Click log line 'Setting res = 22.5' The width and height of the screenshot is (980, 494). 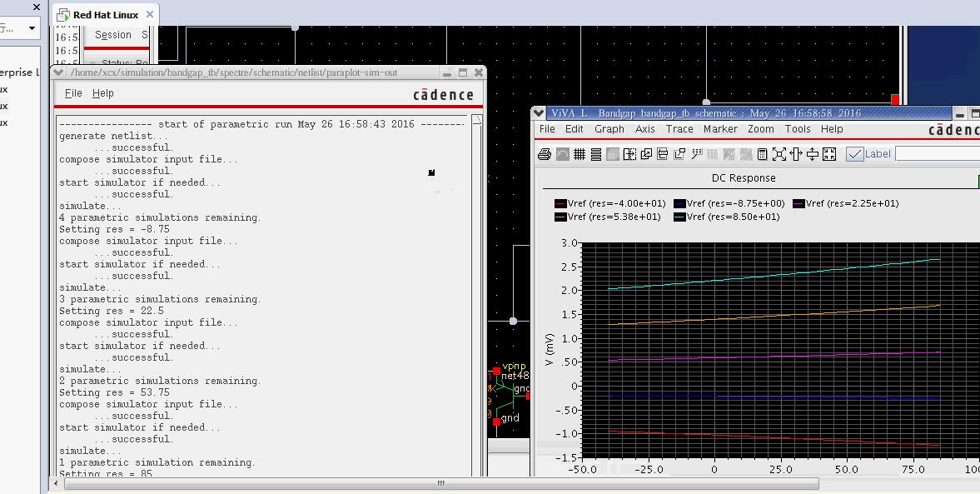(112, 311)
